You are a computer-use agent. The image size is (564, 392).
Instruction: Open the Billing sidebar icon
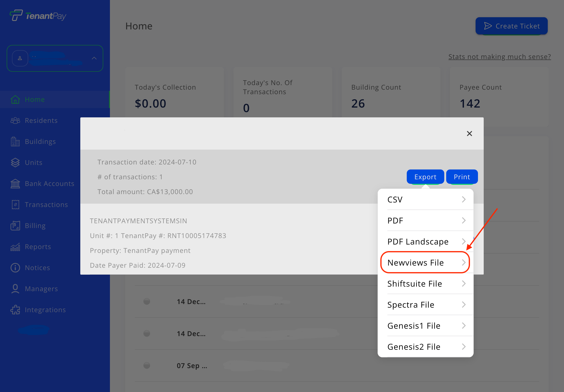pos(15,225)
